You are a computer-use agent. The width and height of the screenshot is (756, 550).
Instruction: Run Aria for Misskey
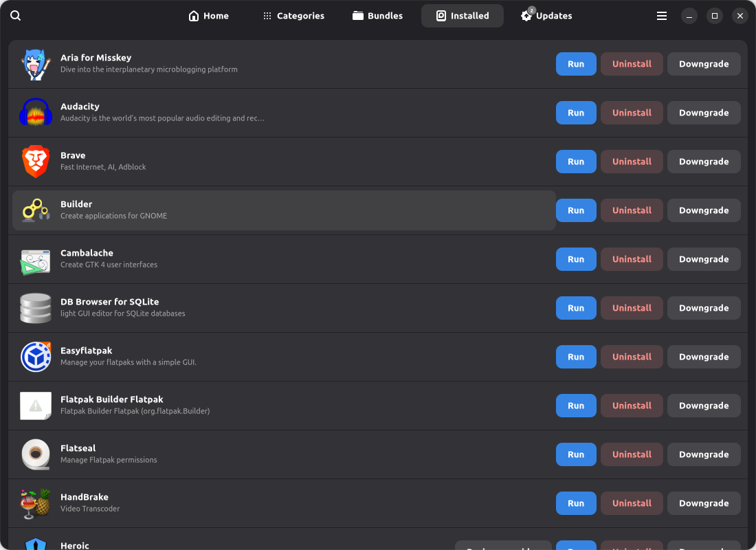pos(576,64)
